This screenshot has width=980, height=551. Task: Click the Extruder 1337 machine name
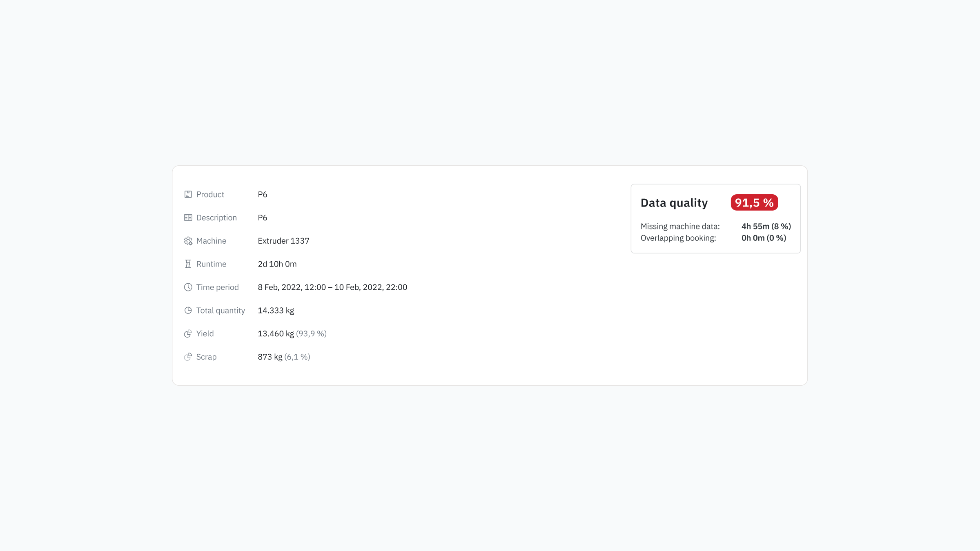(x=283, y=241)
